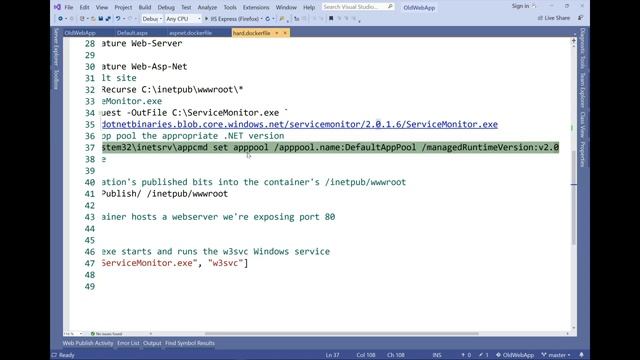The image size is (640, 360).
Task: Open the Error List panel tab
Action: tap(128, 343)
